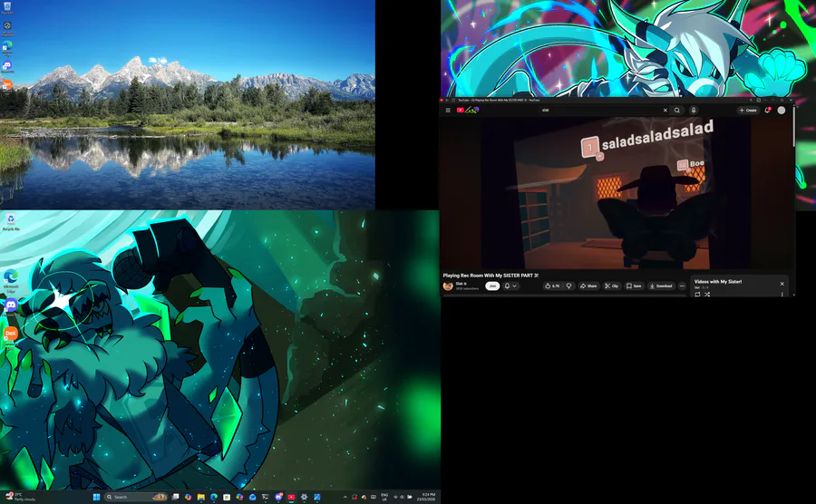The image size is (816, 504).
Task: Open the YouTube hamburger guide menu
Action: (x=448, y=111)
